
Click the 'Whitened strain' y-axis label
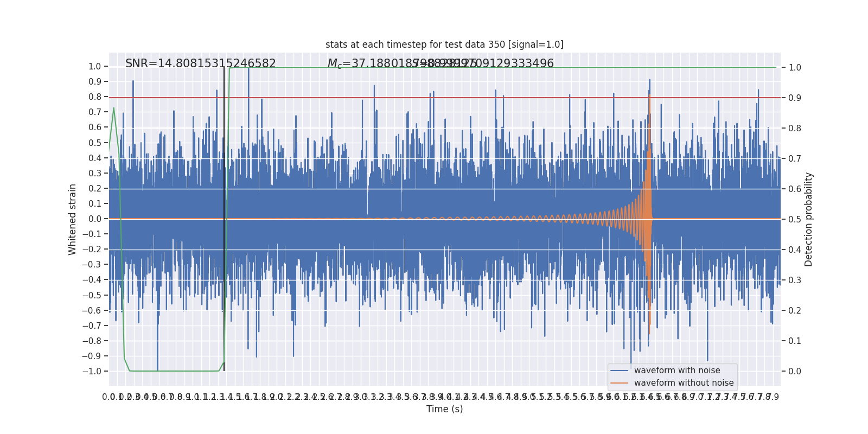(73, 219)
